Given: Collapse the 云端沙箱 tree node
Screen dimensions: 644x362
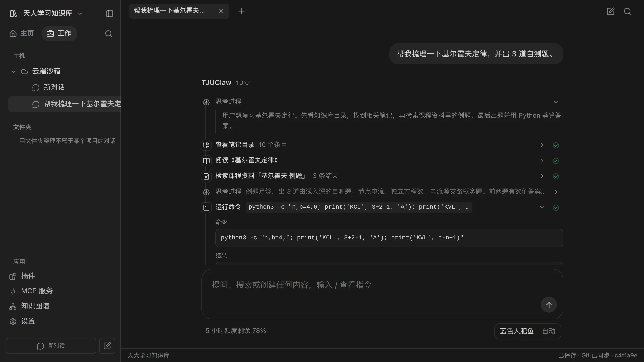Looking at the screenshot, I should point(13,71).
